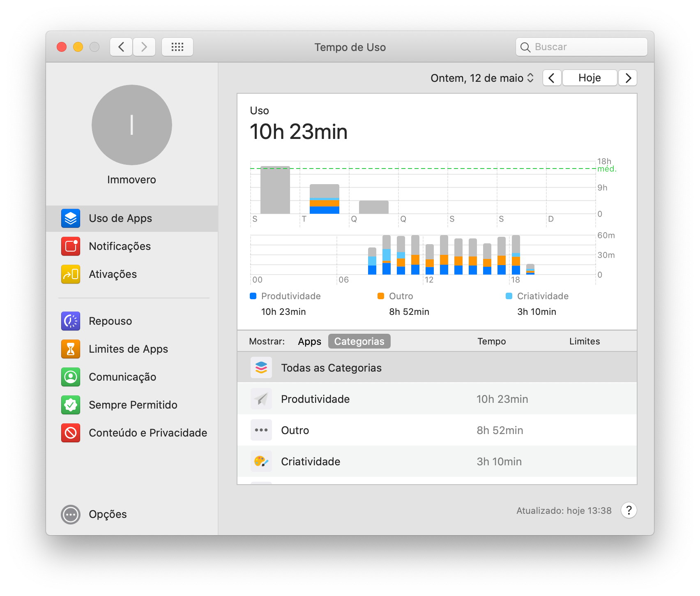Viewport: 700px width, 596px height.
Task: Select Limites de Apps in sidebar
Action: [x=132, y=349]
